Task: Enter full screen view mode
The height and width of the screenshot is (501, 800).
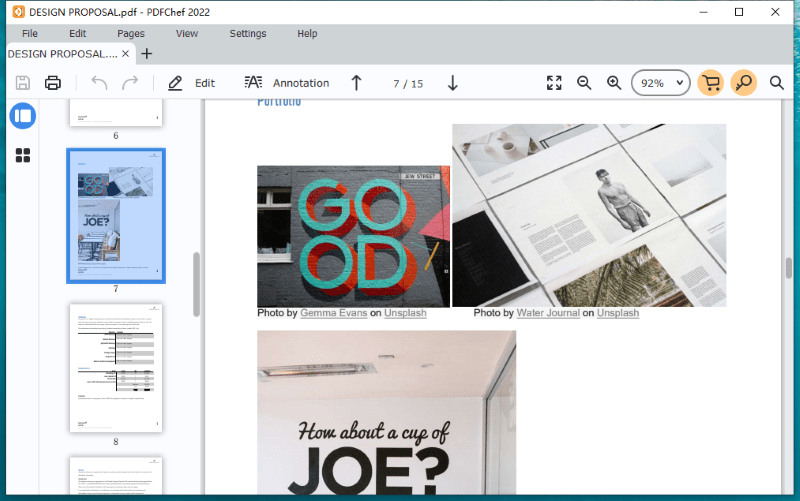Action: pos(554,83)
